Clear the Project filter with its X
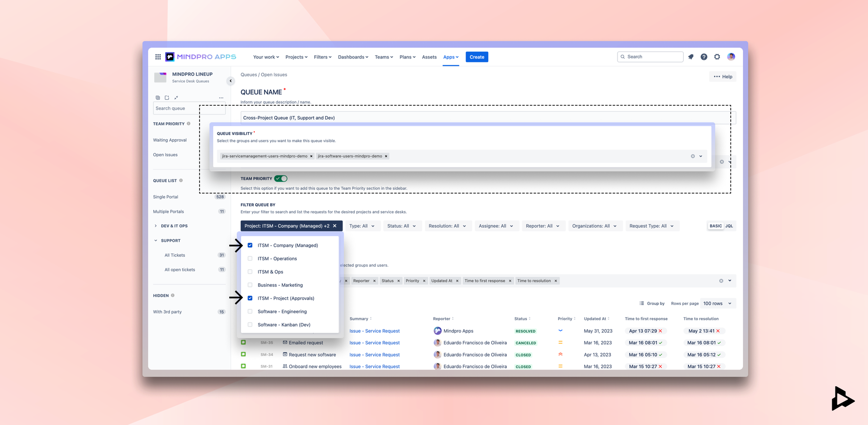The image size is (868, 425). coord(335,226)
